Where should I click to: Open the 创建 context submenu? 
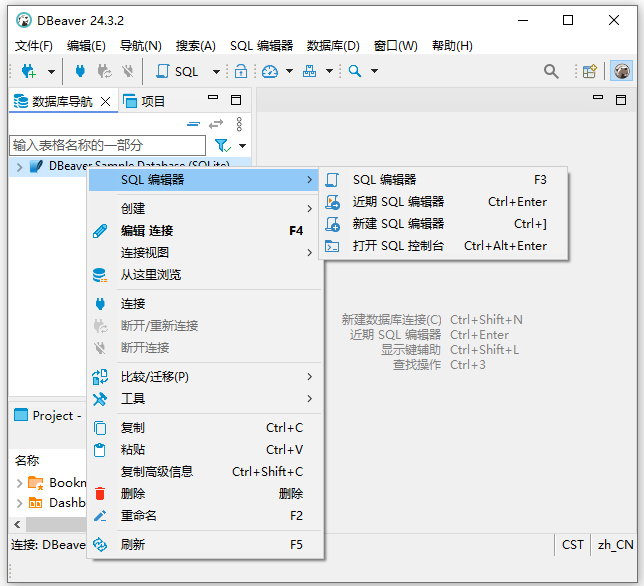(x=205, y=209)
